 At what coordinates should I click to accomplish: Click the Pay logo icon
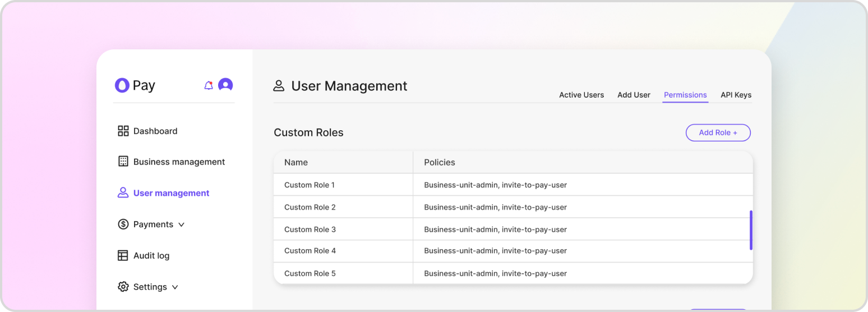122,85
